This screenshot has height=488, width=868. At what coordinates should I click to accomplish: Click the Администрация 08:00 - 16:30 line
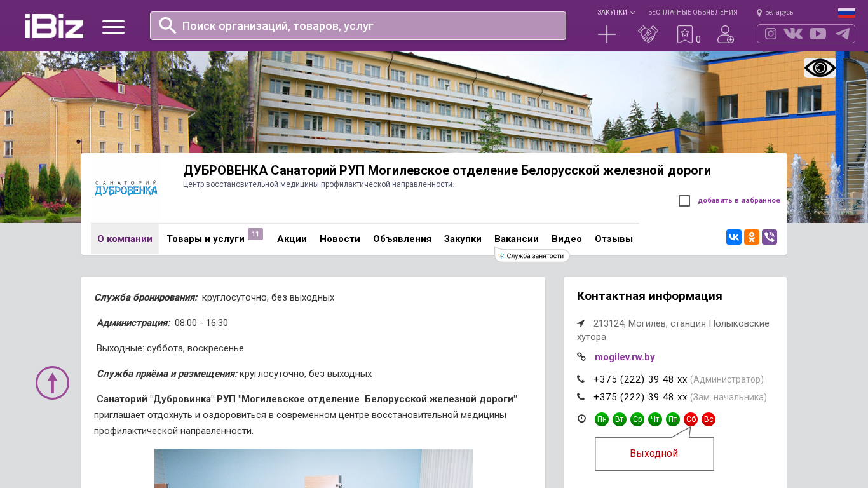pos(162,323)
